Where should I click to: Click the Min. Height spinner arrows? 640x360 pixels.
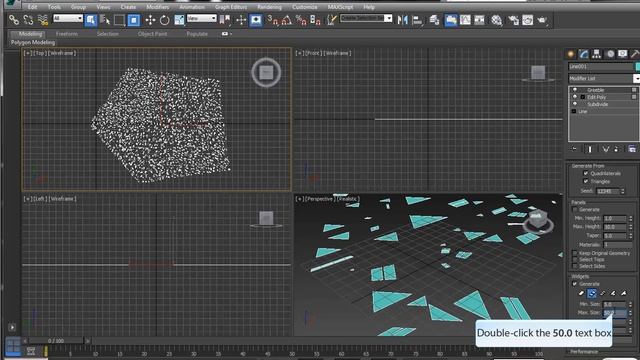(631, 218)
